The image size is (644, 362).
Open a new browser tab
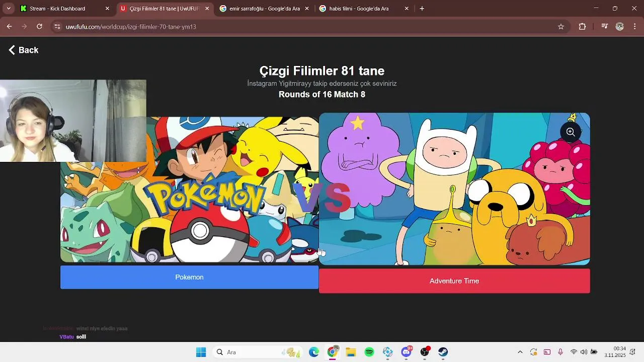tap(422, 9)
